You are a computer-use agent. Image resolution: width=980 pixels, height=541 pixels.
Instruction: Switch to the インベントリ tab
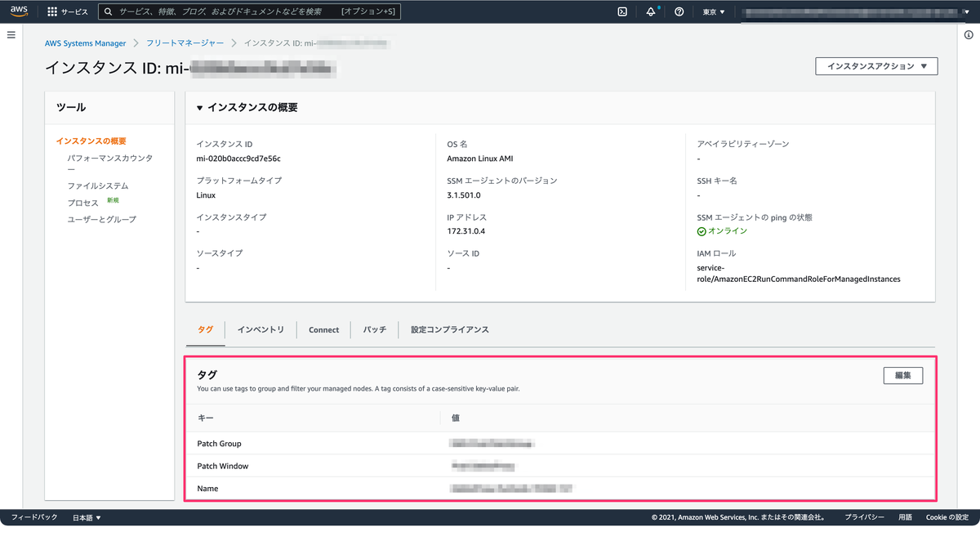pyautogui.click(x=261, y=329)
